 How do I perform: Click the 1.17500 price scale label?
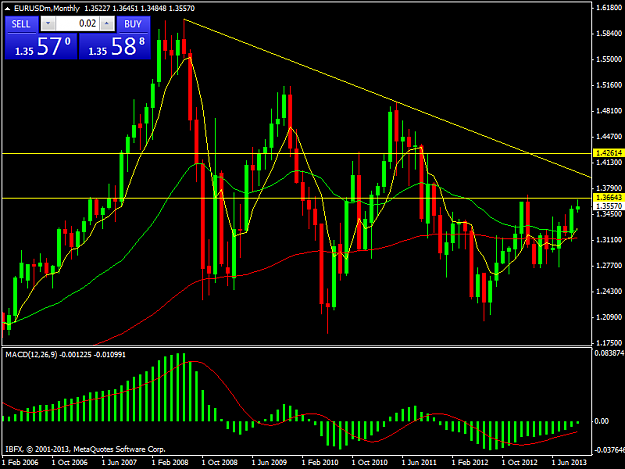609,343
